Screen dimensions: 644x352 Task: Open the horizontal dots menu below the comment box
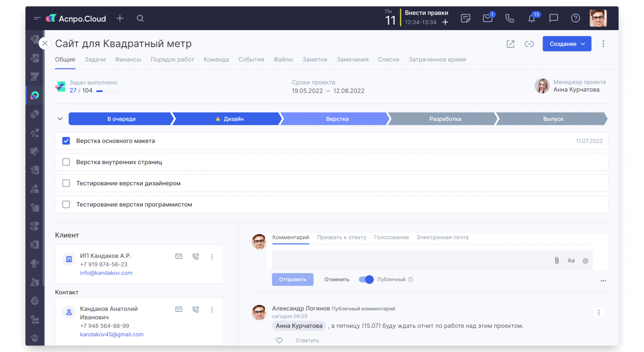(603, 281)
